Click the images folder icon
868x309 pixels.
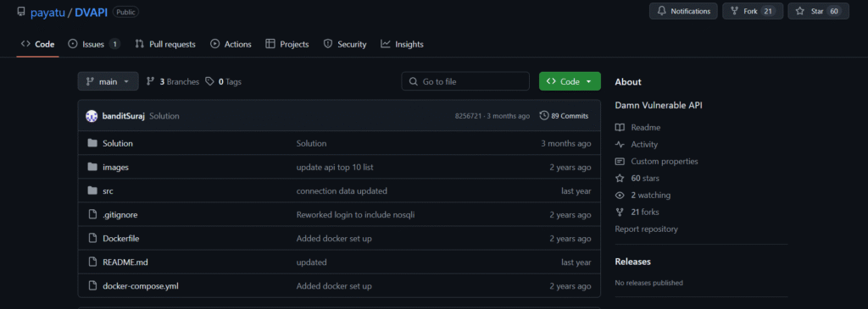pyautogui.click(x=92, y=167)
